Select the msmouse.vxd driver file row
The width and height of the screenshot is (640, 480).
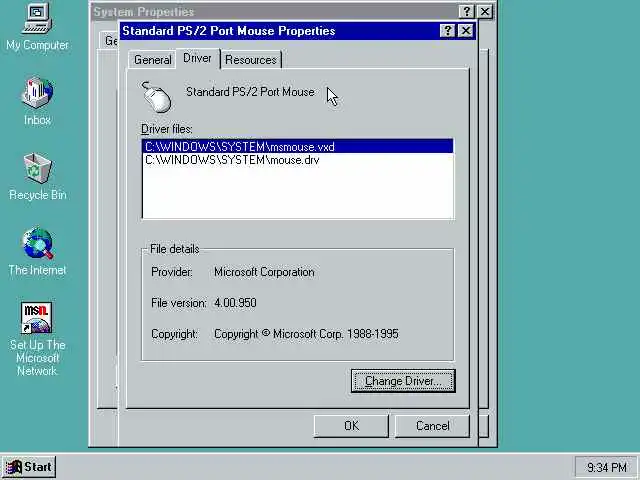[x=298, y=147]
